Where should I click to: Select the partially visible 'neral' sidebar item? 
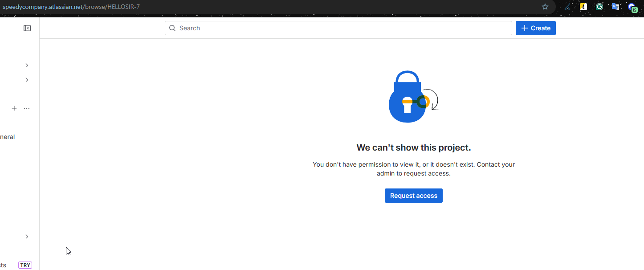click(8, 137)
